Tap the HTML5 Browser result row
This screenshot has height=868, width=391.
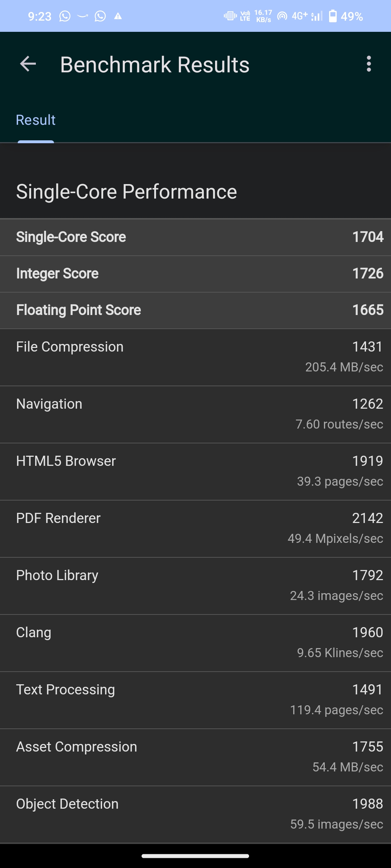click(195, 471)
